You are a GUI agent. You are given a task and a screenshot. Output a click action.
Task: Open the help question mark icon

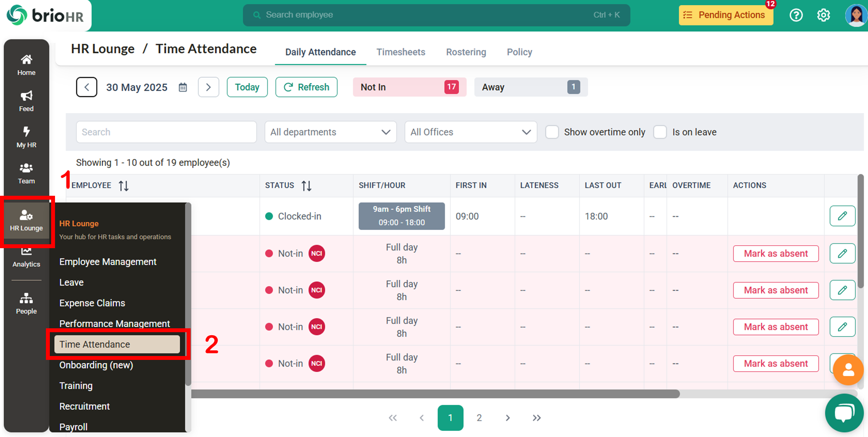coord(796,15)
